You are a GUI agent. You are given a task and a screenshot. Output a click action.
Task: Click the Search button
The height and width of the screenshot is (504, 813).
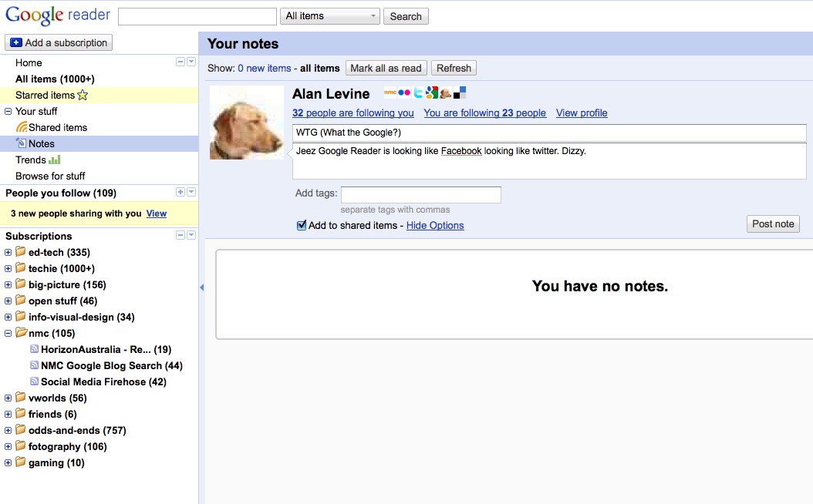[406, 16]
